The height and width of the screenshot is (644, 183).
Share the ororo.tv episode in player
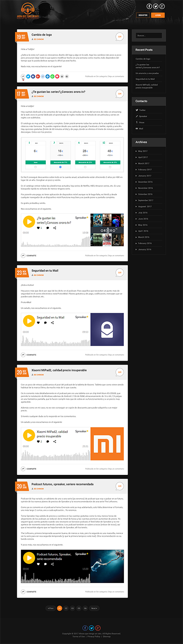54,228
